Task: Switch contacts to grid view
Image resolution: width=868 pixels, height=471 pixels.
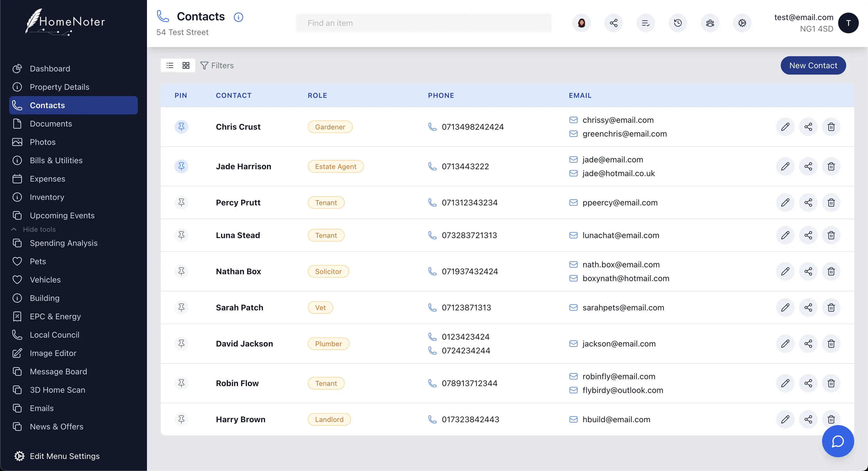Action: (x=186, y=65)
